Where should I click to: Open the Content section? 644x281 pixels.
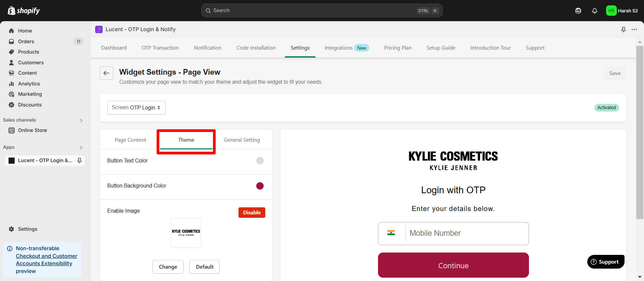[x=28, y=73]
